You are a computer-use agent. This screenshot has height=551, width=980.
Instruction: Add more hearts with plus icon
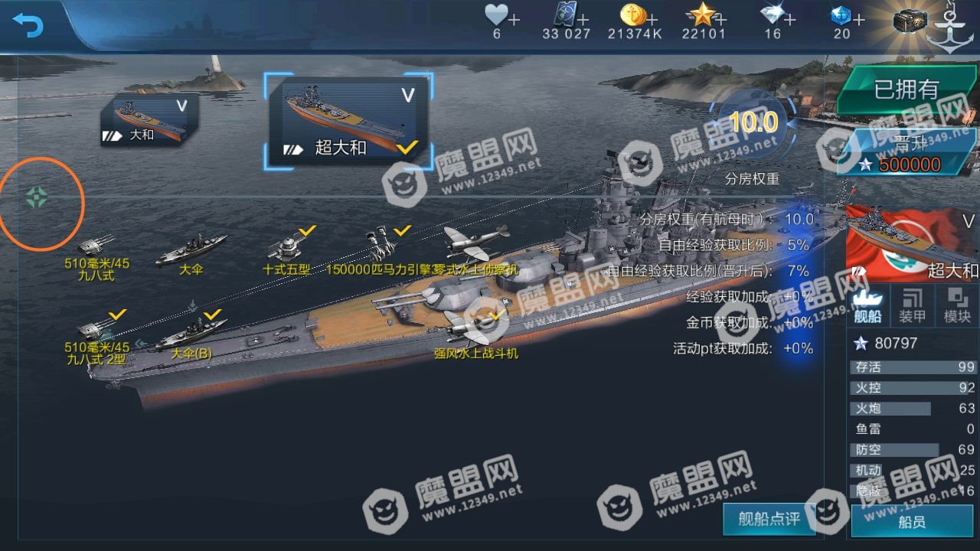coord(514,19)
